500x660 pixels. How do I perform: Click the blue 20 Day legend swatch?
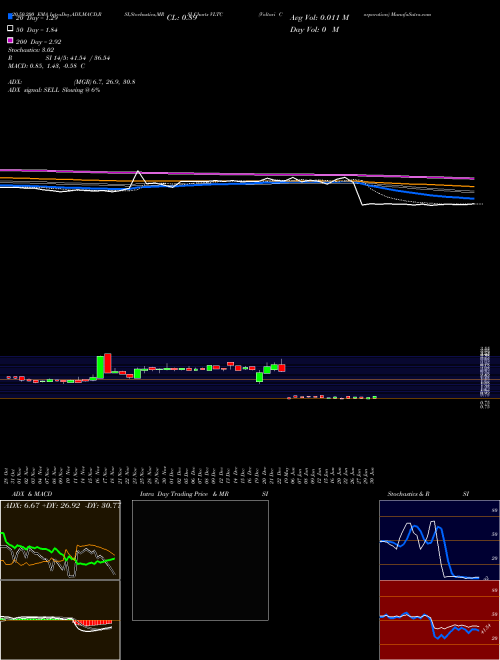[10, 17]
